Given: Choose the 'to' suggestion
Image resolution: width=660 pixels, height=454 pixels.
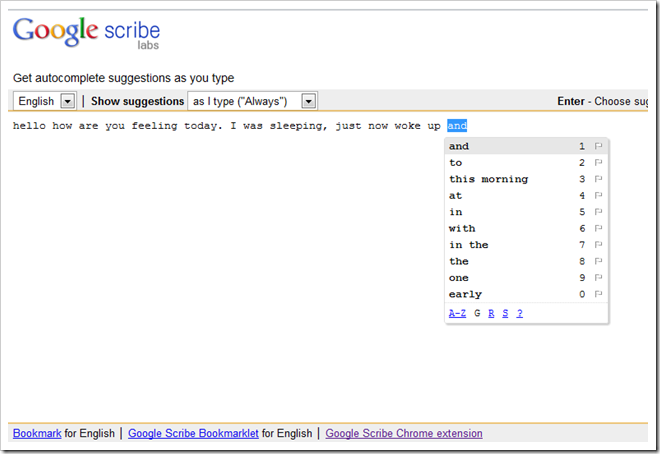Looking at the screenshot, I should tap(526, 162).
